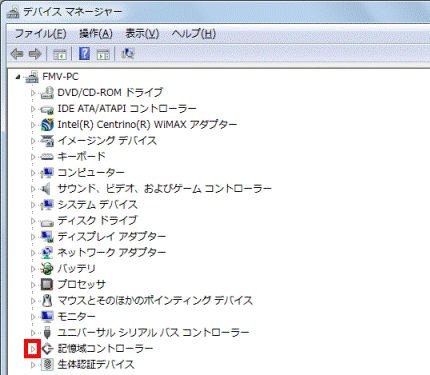Click the blue Help question mark toolbar icon

(84, 53)
